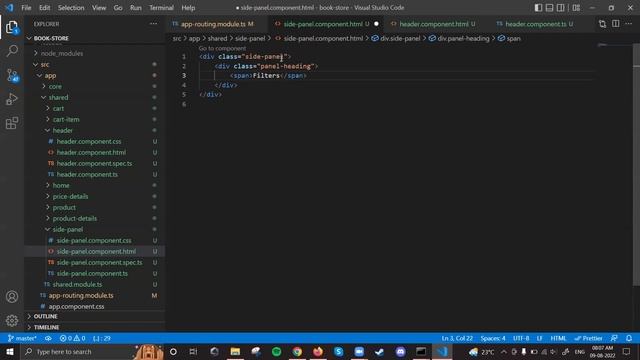Open errors and warnings count
The height and width of the screenshot is (360, 640).
72,338
